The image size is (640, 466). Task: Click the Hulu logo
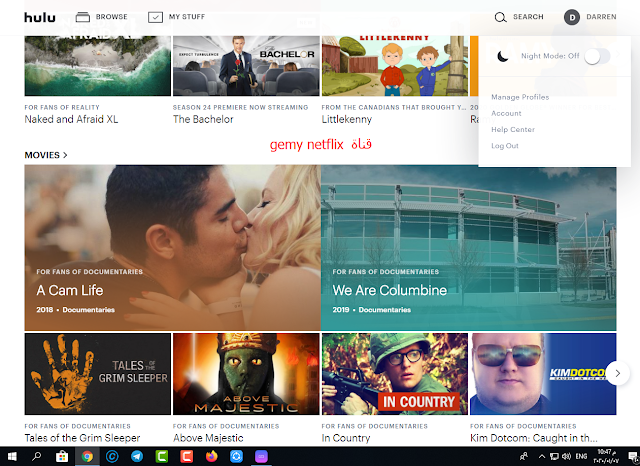pos(40,17)
